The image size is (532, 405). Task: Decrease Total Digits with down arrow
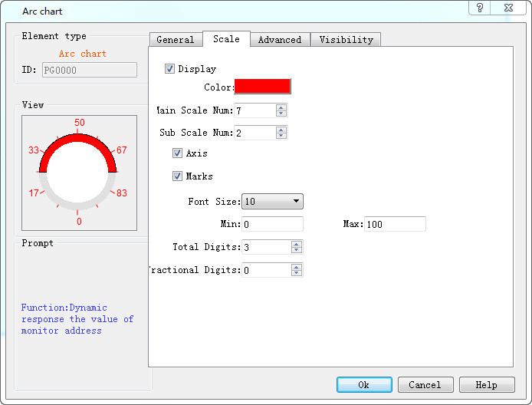pyautogui.click(x=296, y=250)
